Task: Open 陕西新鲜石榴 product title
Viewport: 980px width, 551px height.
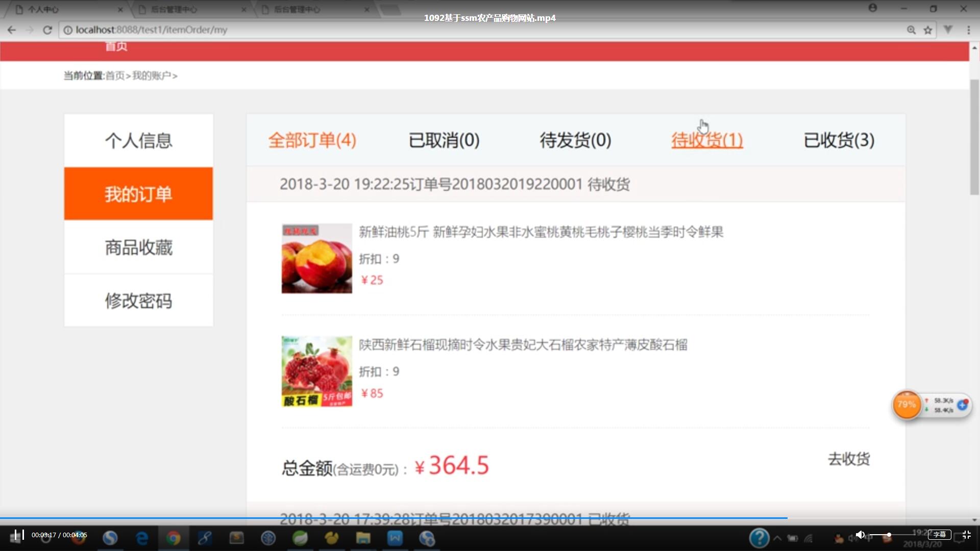Action: (x=523, y=345)
